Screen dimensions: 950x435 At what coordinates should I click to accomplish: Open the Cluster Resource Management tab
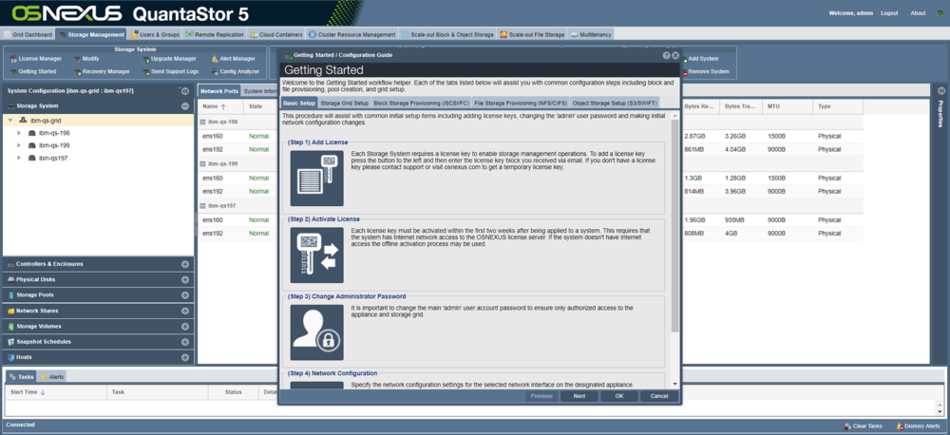(x=352, y=35)
